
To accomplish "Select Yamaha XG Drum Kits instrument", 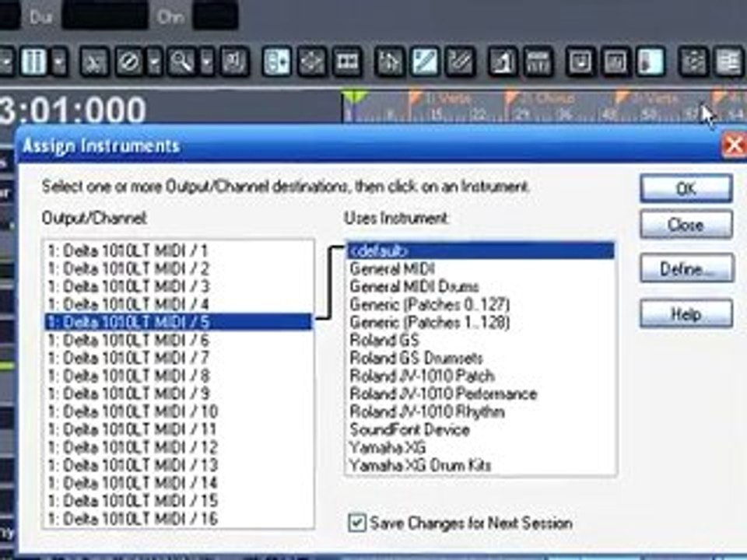I will point(420,465).
